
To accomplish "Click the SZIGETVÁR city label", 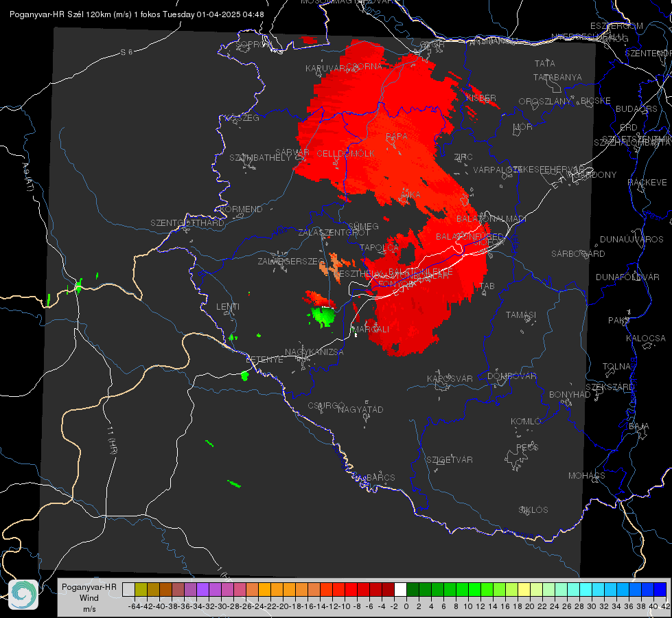I will [450, 460].
